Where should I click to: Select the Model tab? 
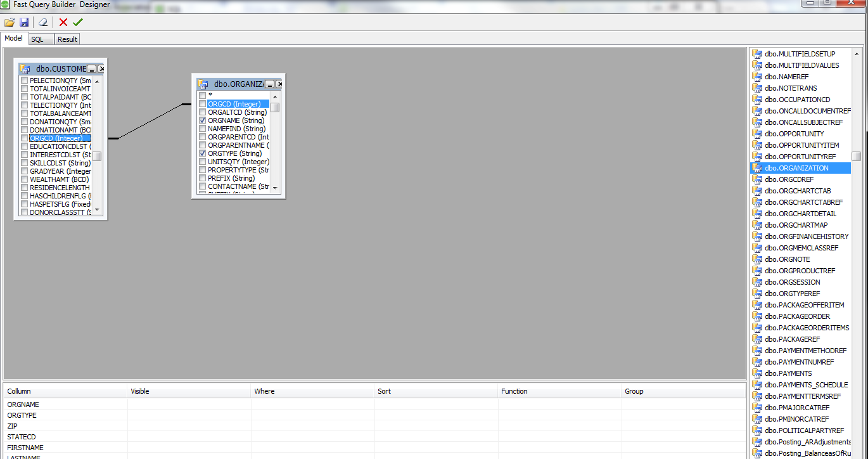pyautogui.click(x=14, y=38)
